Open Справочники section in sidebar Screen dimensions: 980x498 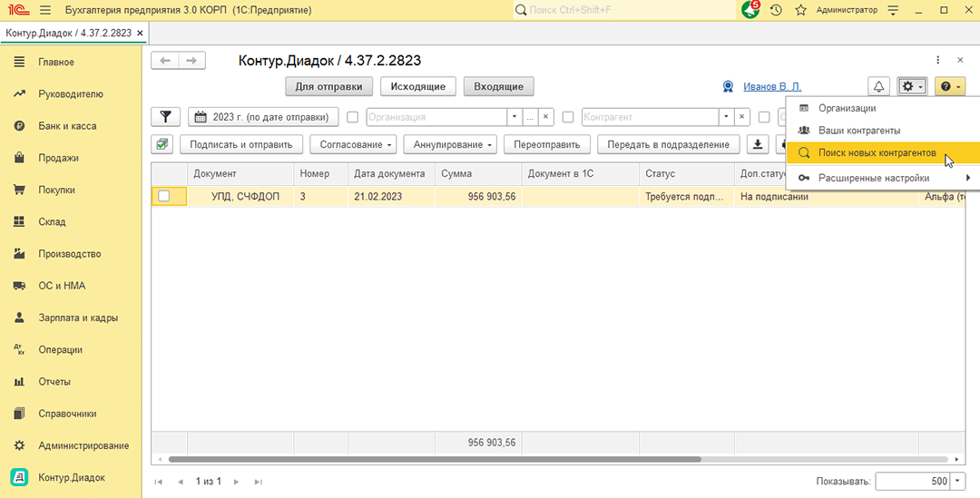[x=71, y=413]
